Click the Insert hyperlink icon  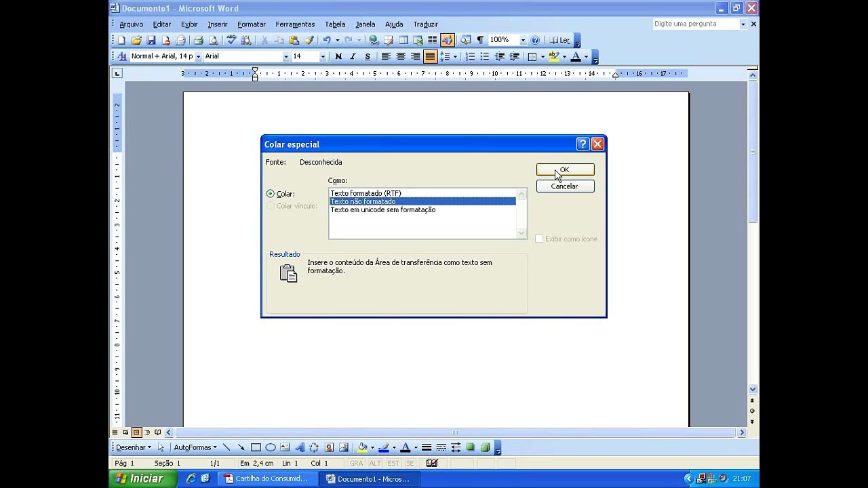pyautogui.click(x=374, y=41)
